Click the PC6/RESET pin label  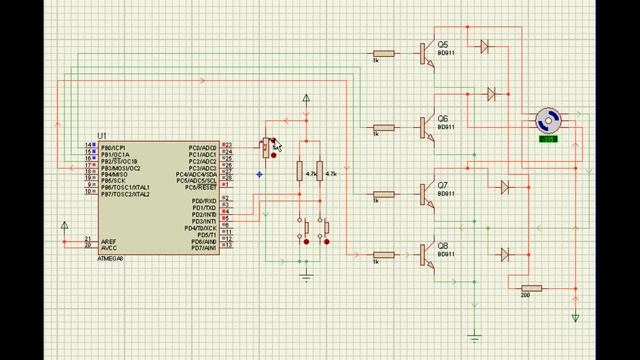click(x=200, y=187)
